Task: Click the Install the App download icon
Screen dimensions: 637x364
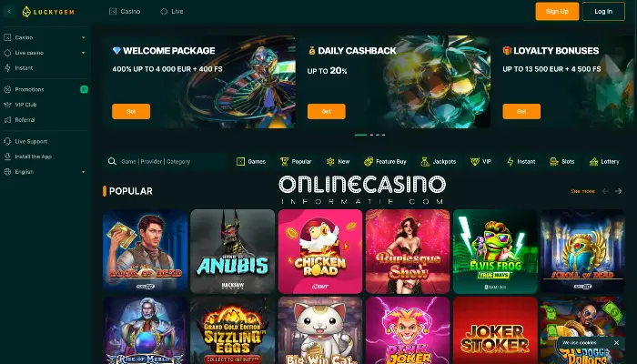Action: pyautogui.click(x=7, y=157)
